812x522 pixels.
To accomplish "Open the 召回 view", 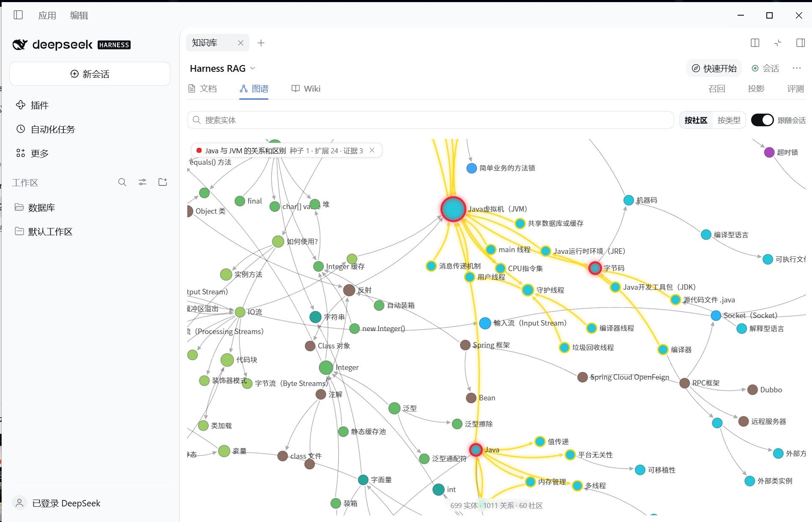I will point(717,89).
